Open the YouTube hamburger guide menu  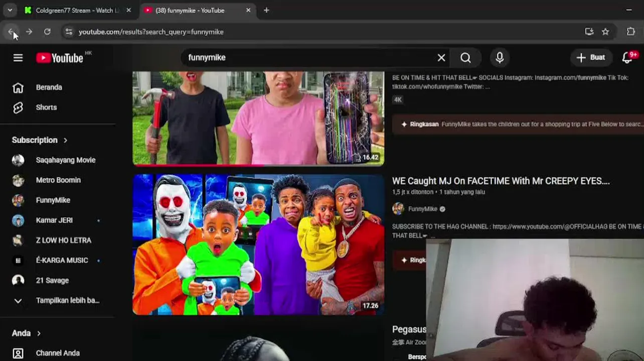[x=18, y=58]
